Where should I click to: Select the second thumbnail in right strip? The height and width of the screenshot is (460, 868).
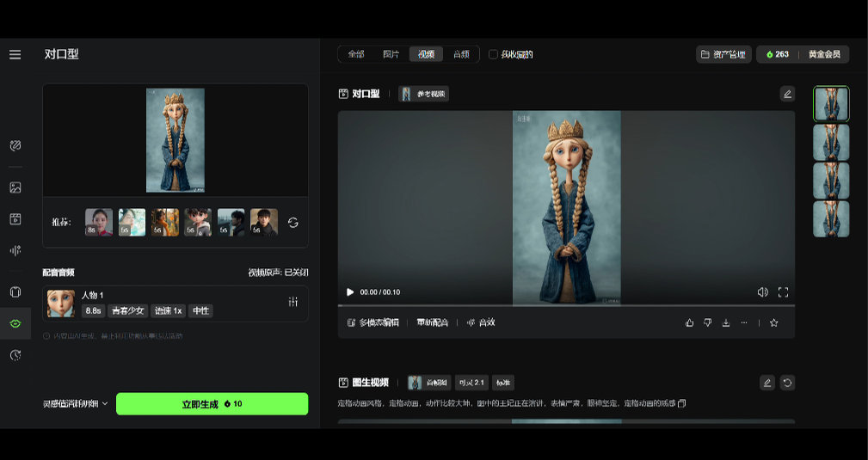pos(831,143)
